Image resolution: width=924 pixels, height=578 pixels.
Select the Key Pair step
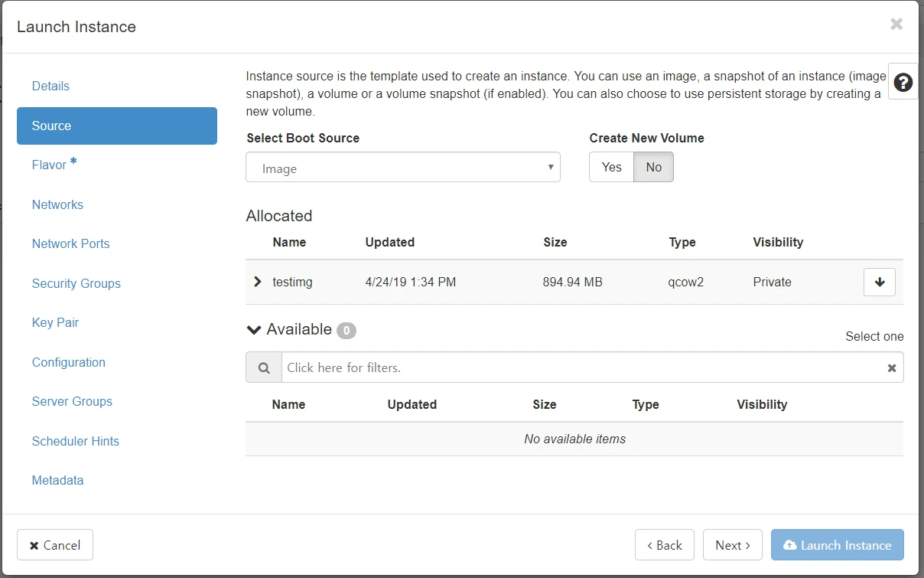[55, 323]
